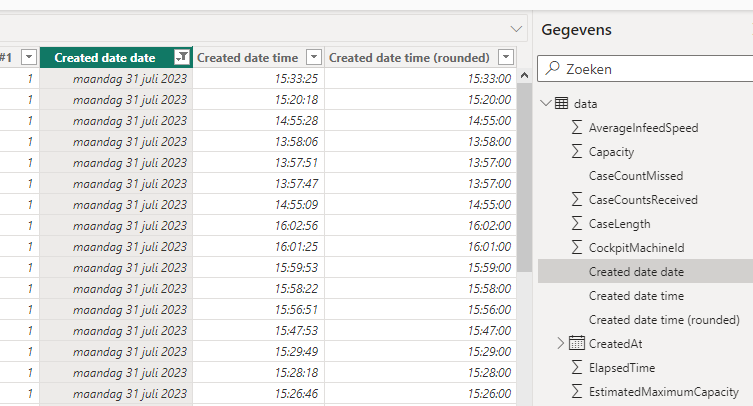Viewport: 753px width, 406px height.
Task: Click the sigma icon beside EstimatedMaximumCapacity
Action: [577, 392]
